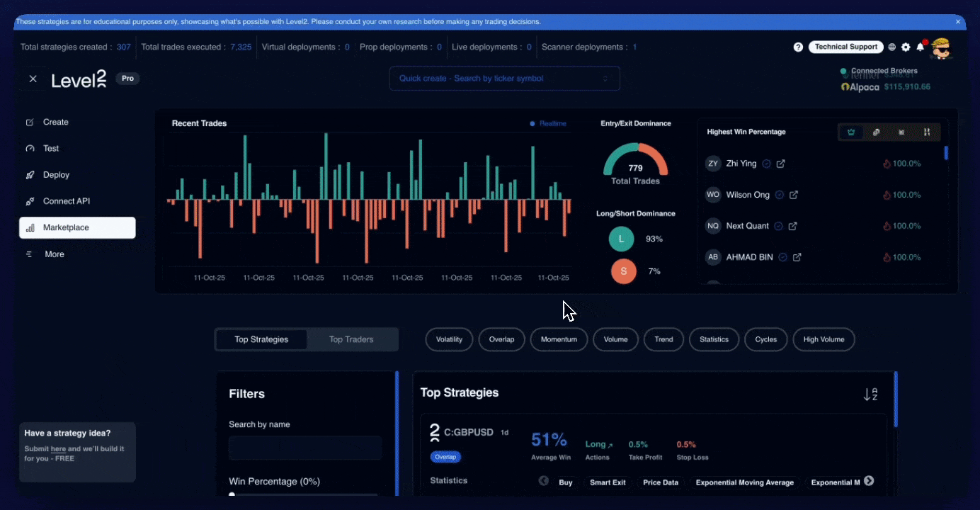Viewport: 980px width, 510px height.
Task: Open the notifications bell
Action: tap(921, 47)
